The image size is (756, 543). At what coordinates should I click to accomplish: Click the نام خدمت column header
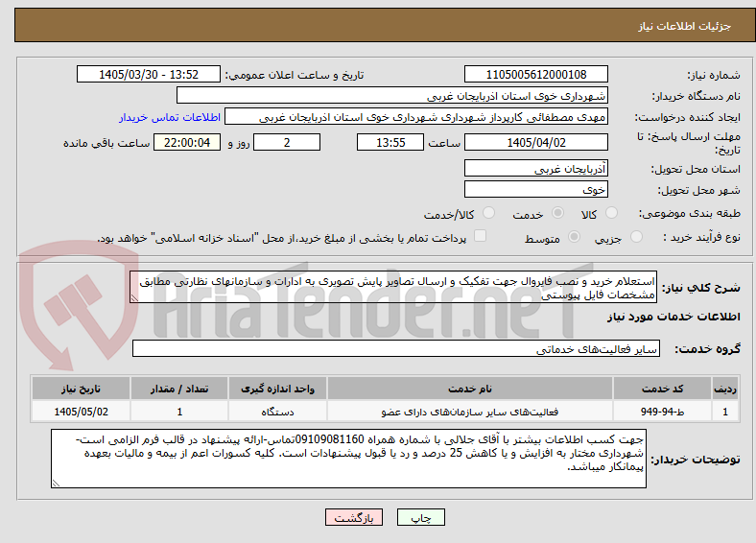pyautogui.click(x=470, y=389)
